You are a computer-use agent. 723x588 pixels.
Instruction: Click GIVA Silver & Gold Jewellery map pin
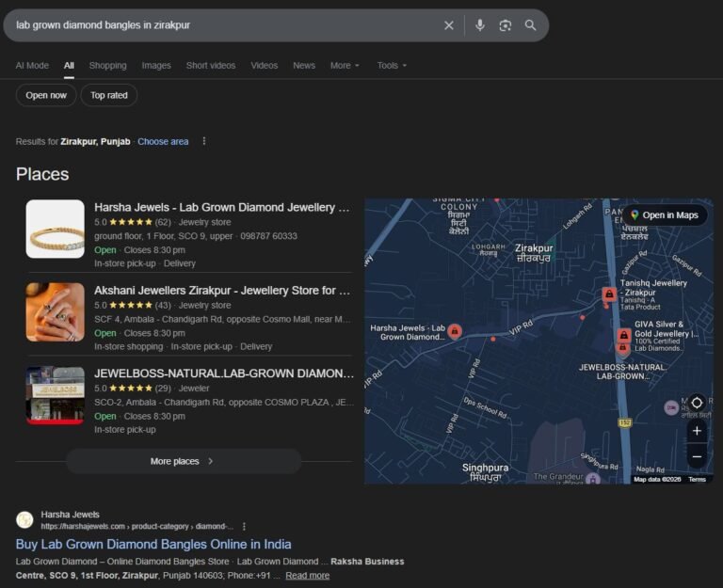624,335
